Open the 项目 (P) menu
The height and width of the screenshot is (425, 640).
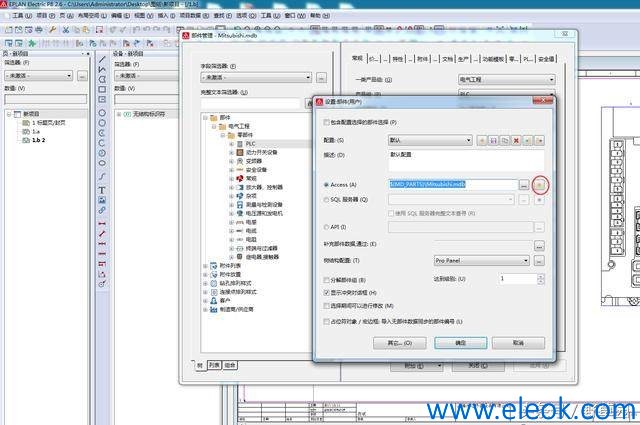click(x=46, y=16)
